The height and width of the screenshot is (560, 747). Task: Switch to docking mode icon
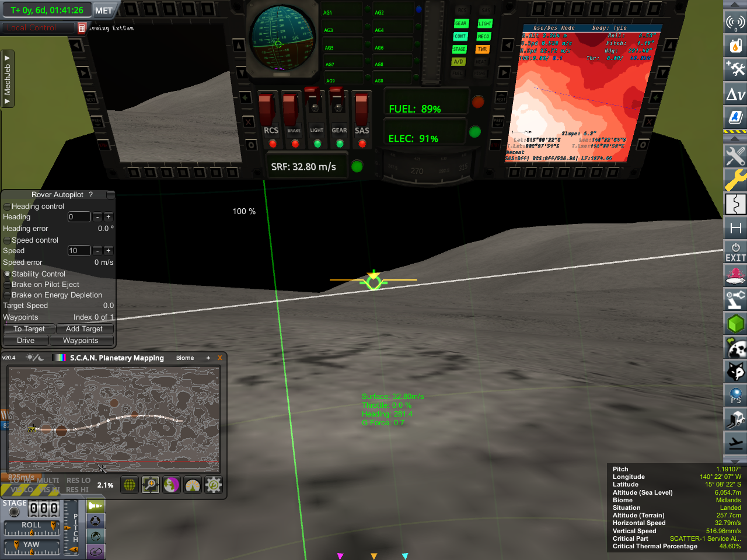(95, 521)
